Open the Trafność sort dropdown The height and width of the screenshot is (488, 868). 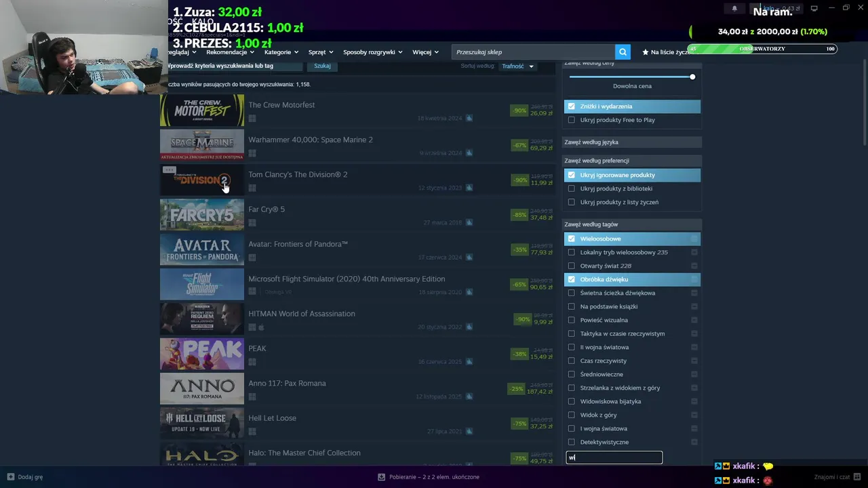(517, 66)
